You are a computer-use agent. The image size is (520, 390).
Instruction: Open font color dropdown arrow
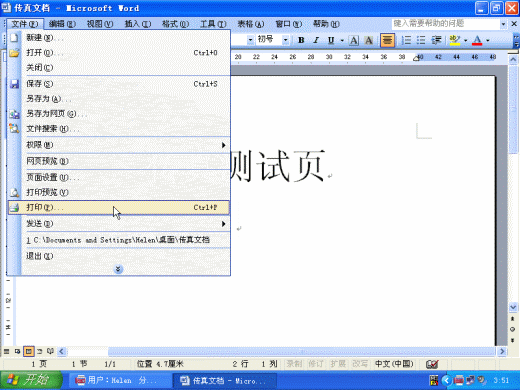click(x=488, y=40)
